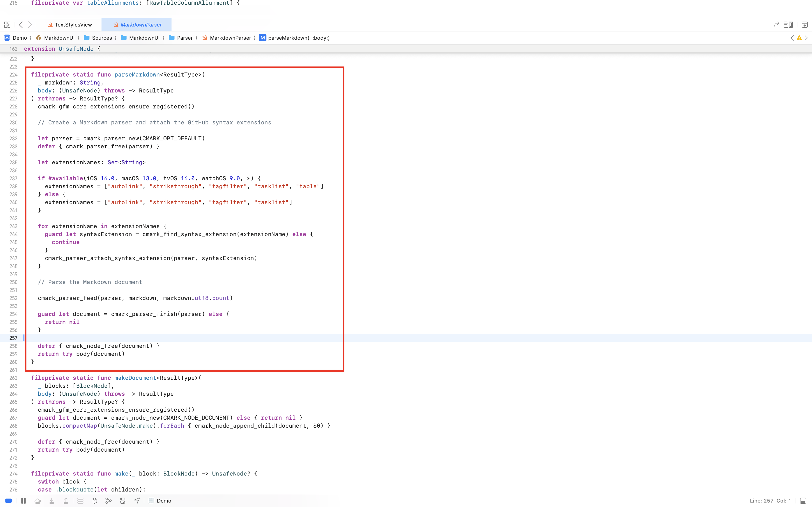Pause program execution
The image size is (812, 507).
tap(23, 501)
